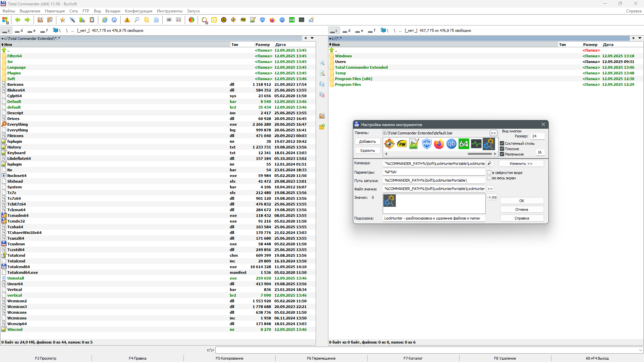
Task: Click the Добавить button
Action: pos(368,141)
